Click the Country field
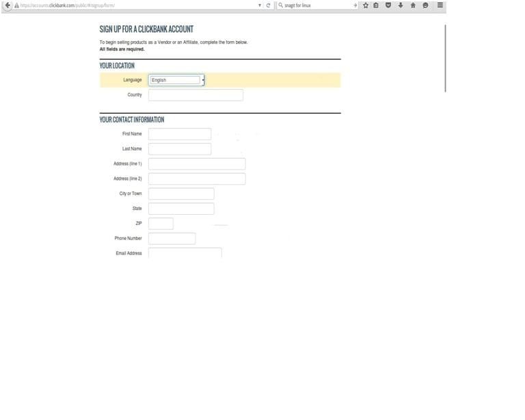This screenshot has height=420, width=525. 196,95
